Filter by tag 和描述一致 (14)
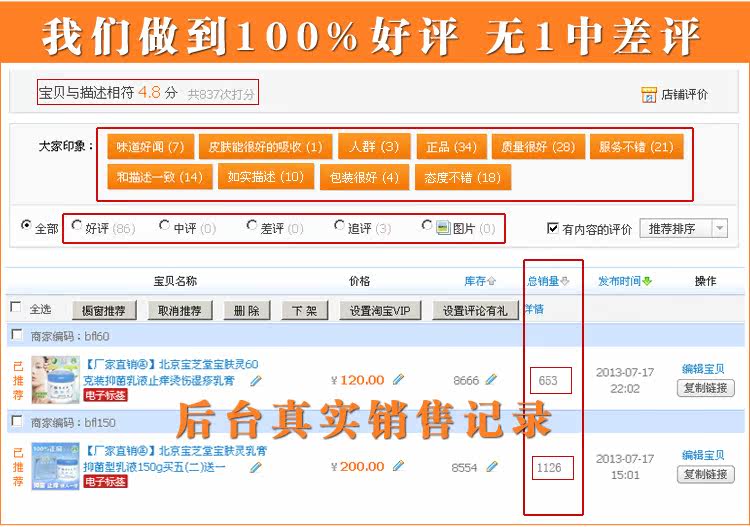The width and height of the screenshot is (750, 527). pyautogui.click(x=160, y=177)
